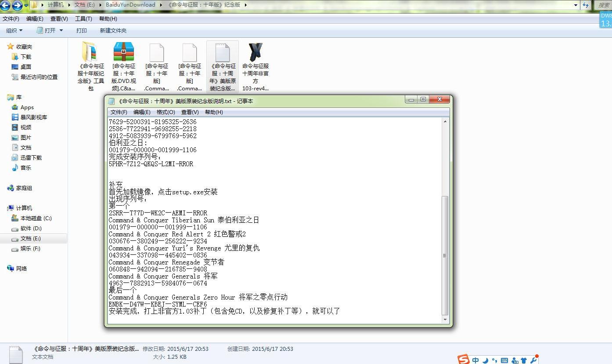Refresh the folder view in Explorer

586,5
